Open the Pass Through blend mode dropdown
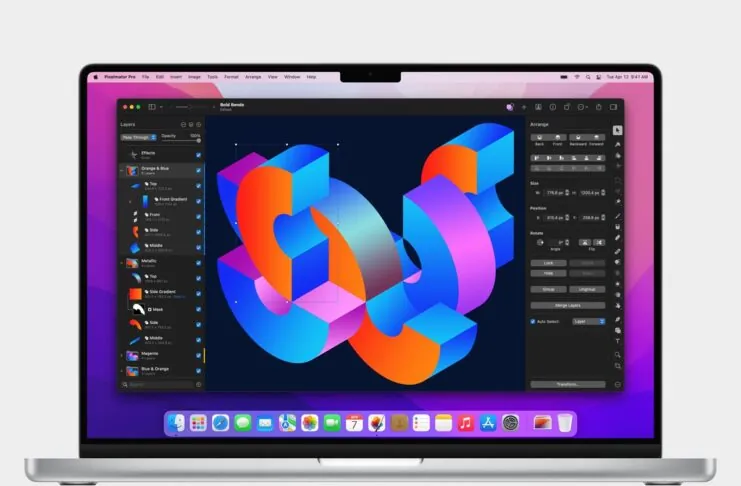Viewport: 741px width, 486px height. [x=138, y=138]
